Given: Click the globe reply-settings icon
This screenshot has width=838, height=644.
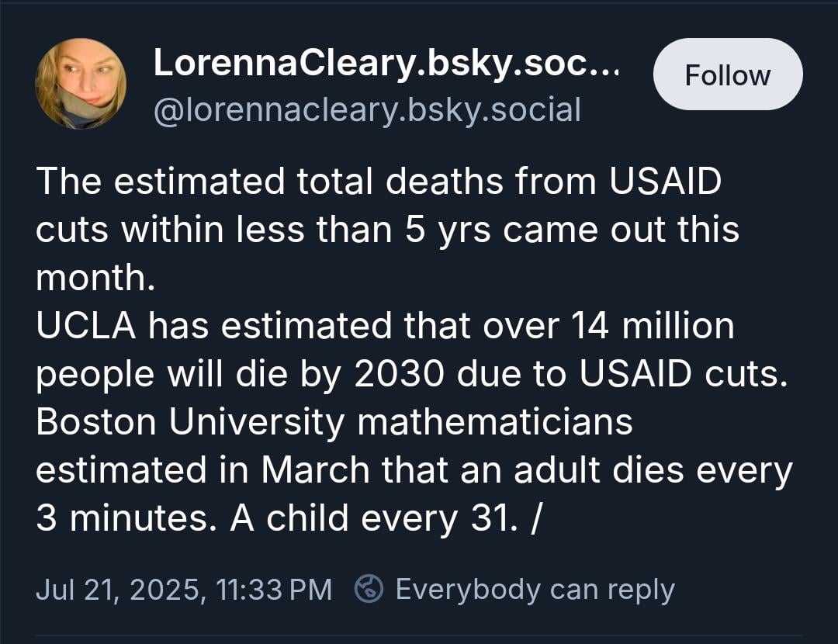Looking at the screenshot, I should click(x=369, y=589).
